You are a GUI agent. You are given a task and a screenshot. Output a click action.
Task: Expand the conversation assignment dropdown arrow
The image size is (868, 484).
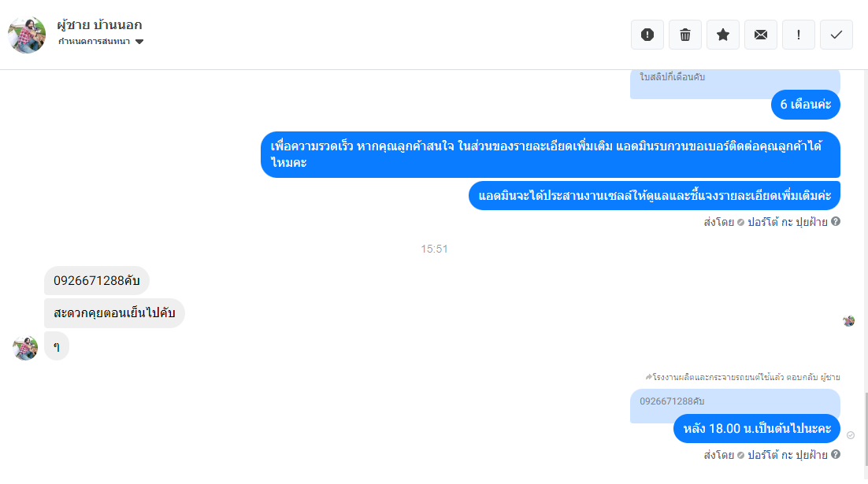[x=139, y=42]
